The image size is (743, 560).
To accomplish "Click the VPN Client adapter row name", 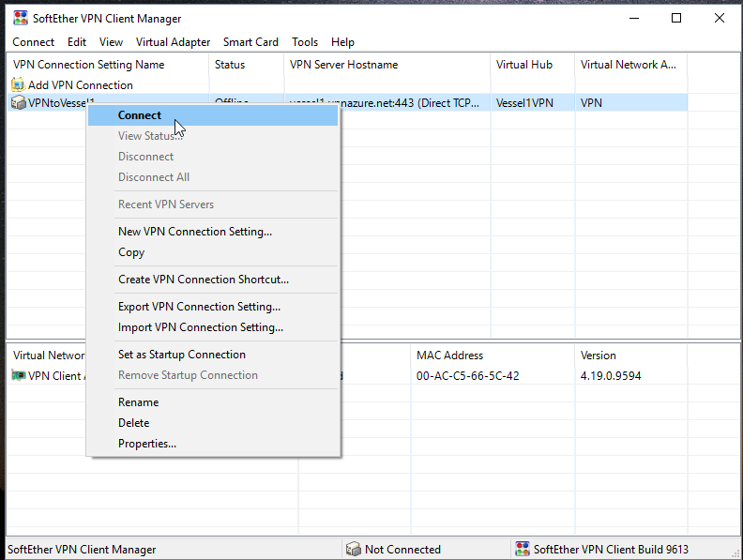I will [x=56, y=376].
